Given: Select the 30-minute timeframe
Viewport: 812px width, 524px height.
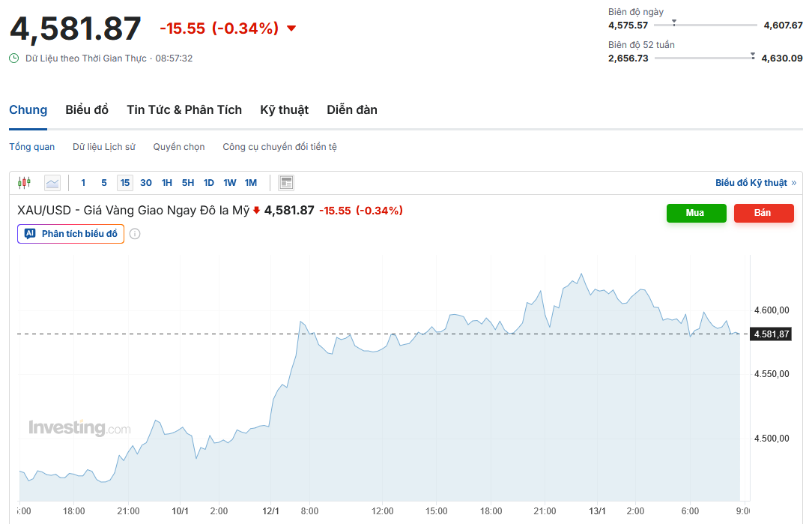Looking at the screenshot, I should coord(146,182).
